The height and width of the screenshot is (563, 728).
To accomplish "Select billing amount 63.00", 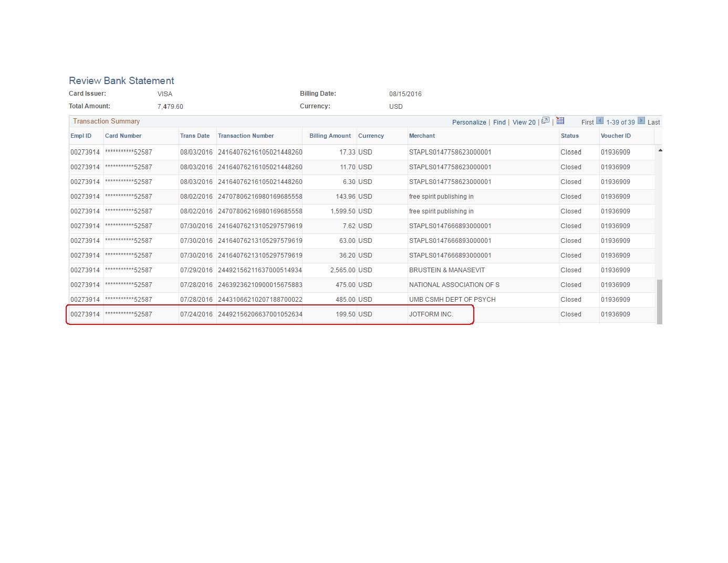I will pos(347,240).
